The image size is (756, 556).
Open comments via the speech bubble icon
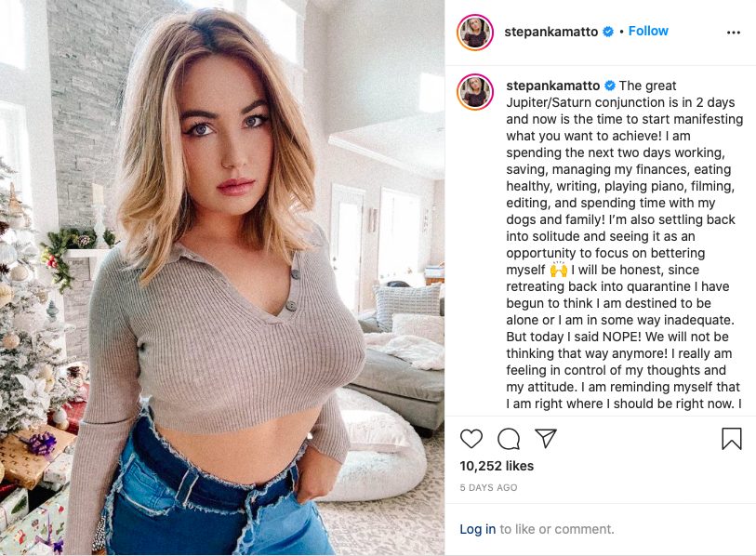(509, 438)
